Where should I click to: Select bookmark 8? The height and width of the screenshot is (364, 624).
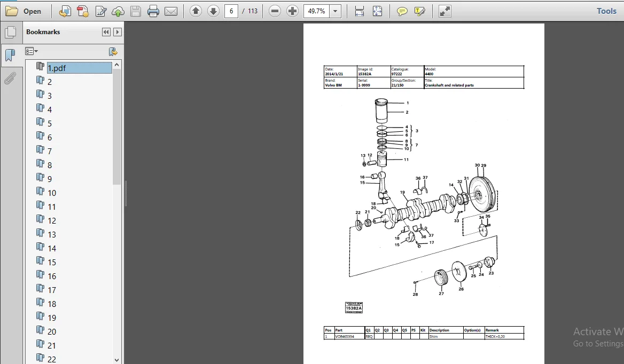pos(50,165)
